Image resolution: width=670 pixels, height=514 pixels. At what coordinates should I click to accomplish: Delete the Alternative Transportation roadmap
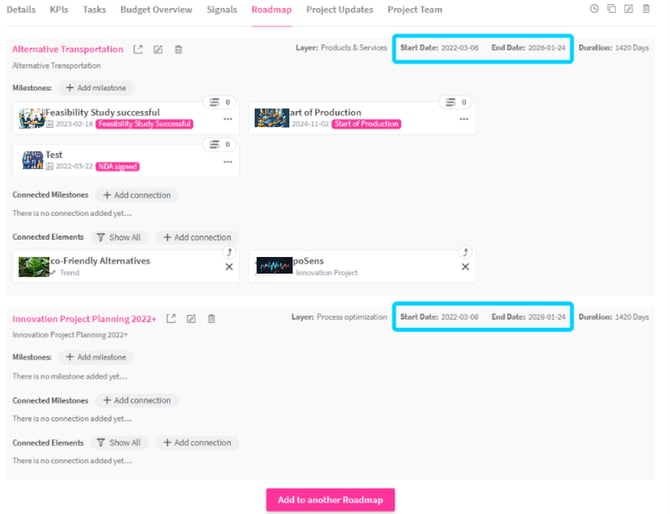(x=178, y=50)
